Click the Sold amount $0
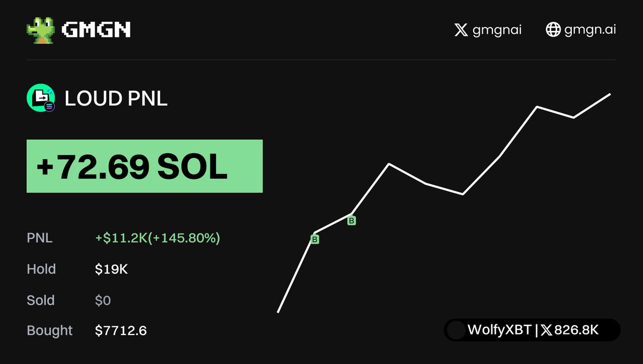The width and height of the screenshot is (643, 364). coord(103,300)
